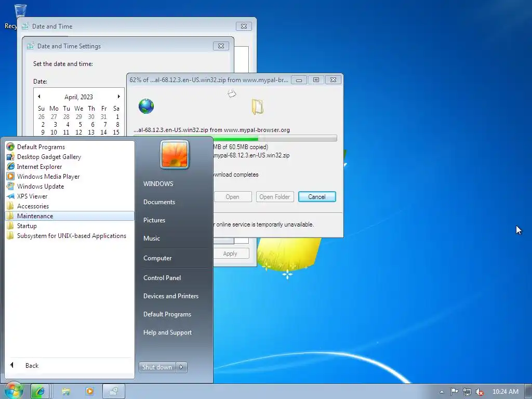Click the Date and Time Settings title icon
This screenshot has width=532, height=399.
coord(31,46)
